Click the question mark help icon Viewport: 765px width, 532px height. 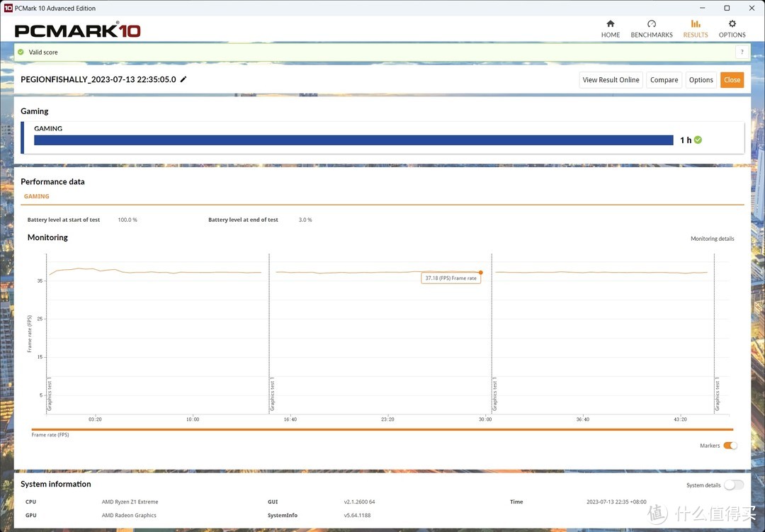[x=742, y=52]
